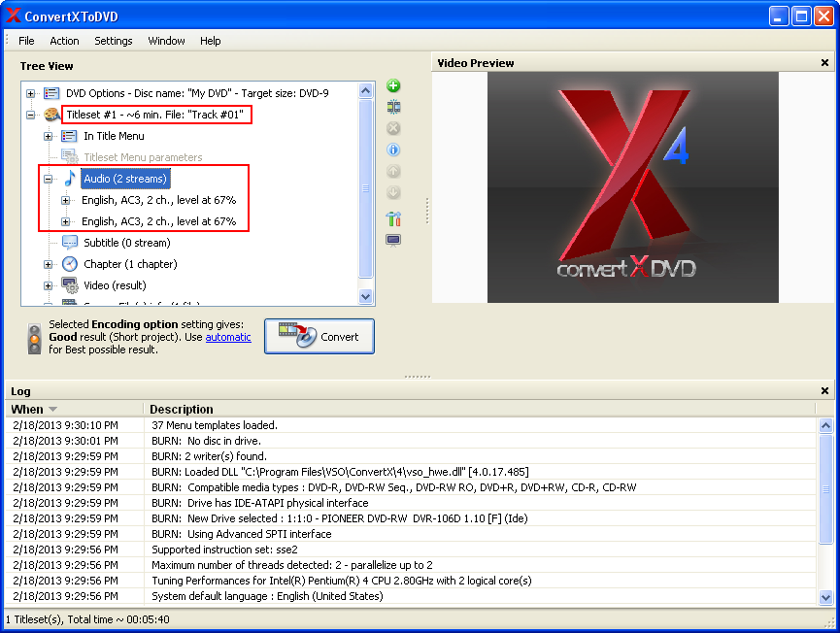The image size is (840, 633).
Task: Click the Audio music note icon
Action: coord(70,179)
